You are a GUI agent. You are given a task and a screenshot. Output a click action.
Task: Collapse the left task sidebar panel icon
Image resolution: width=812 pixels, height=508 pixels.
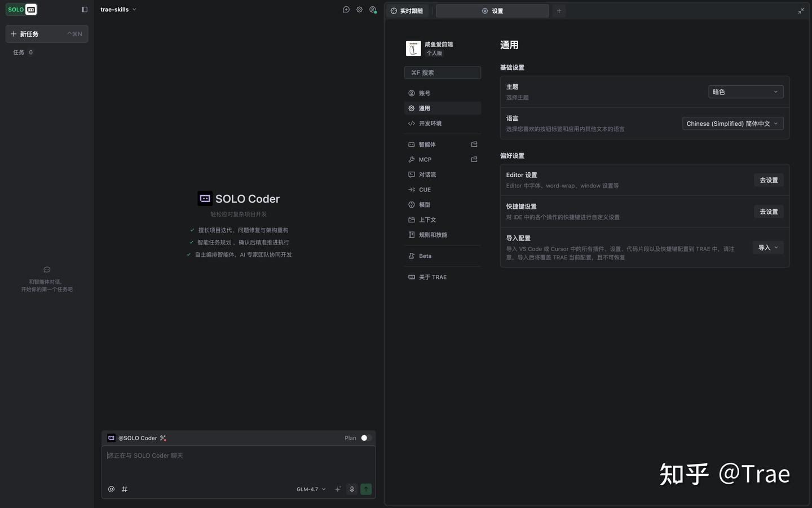(85, 10)
